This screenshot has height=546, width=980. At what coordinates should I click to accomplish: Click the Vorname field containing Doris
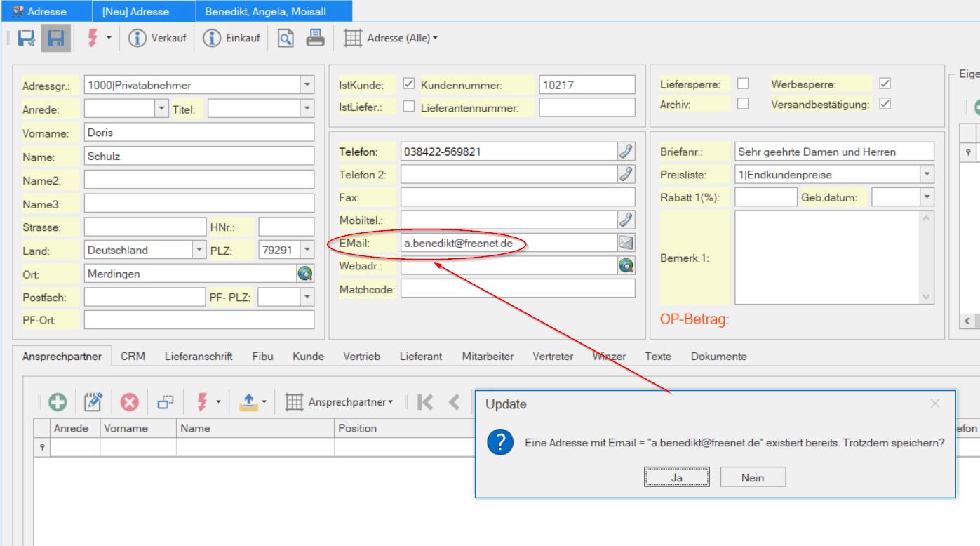pos(199,132)
